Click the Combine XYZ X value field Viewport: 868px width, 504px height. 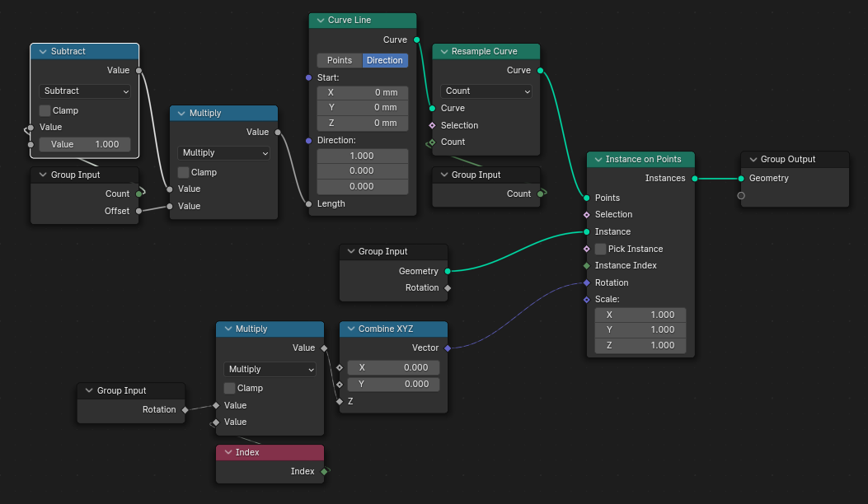point(393,367)
